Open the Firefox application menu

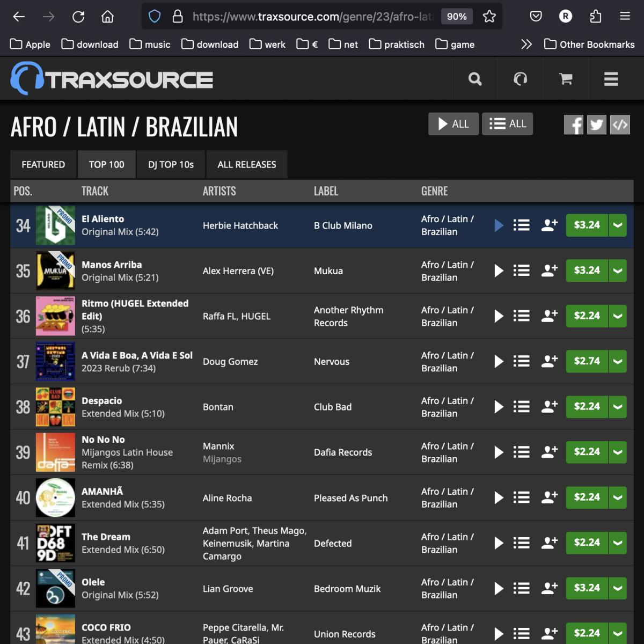click(625, 17)
